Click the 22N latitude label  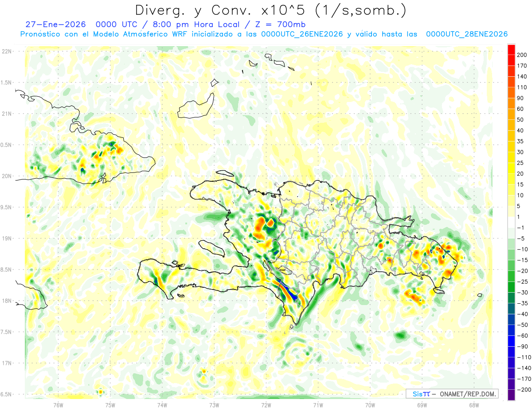point(6,51)
